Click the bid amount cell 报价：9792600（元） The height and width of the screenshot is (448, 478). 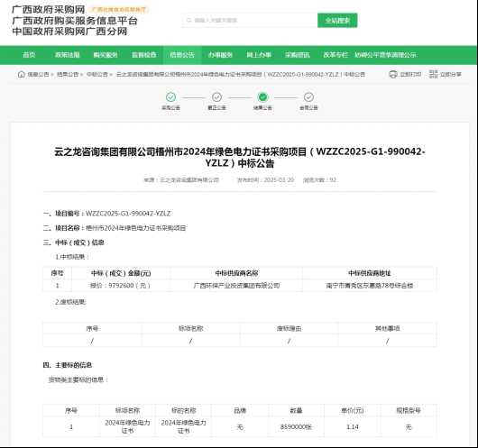(121, 286)
